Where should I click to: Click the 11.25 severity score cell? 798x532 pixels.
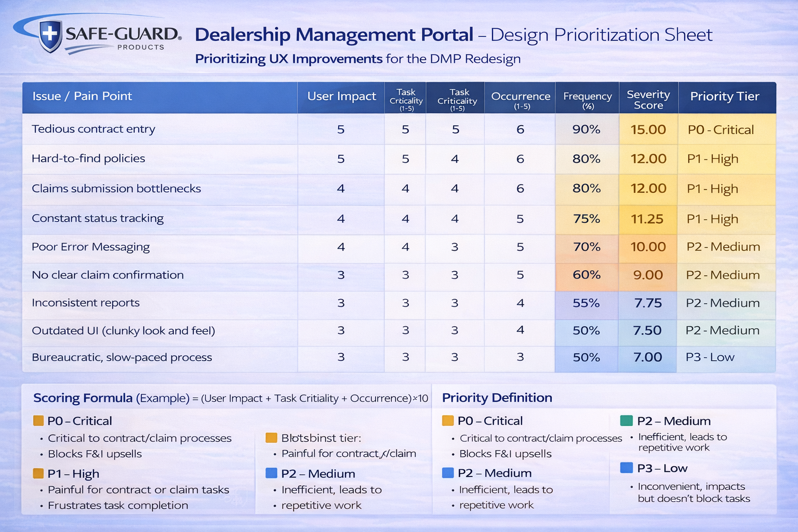tap(647, 219)
